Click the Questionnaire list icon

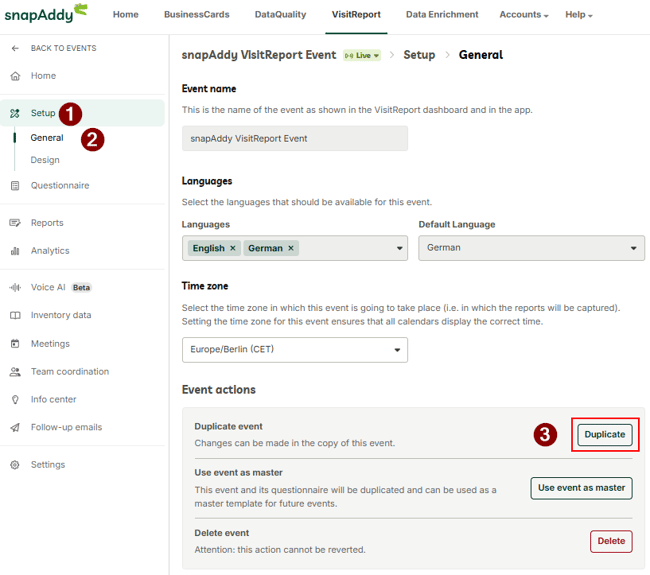[15, 186]
